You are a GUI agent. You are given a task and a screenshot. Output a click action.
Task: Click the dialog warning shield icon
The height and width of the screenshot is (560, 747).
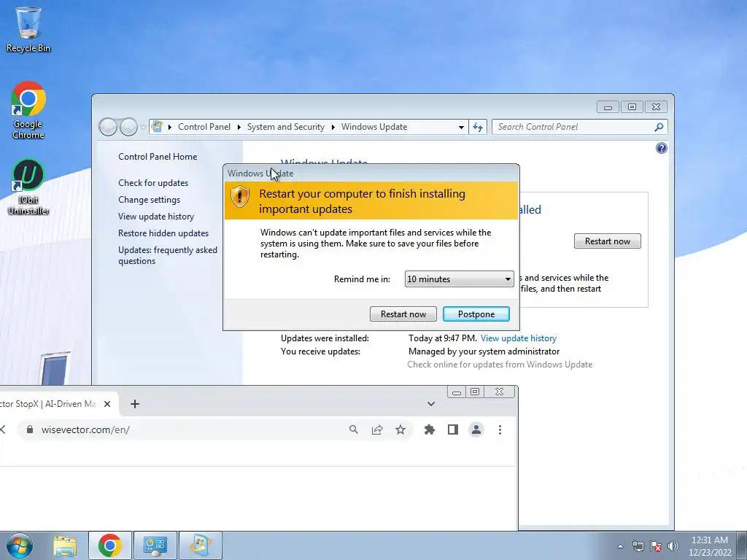click(x=239, y=196)
